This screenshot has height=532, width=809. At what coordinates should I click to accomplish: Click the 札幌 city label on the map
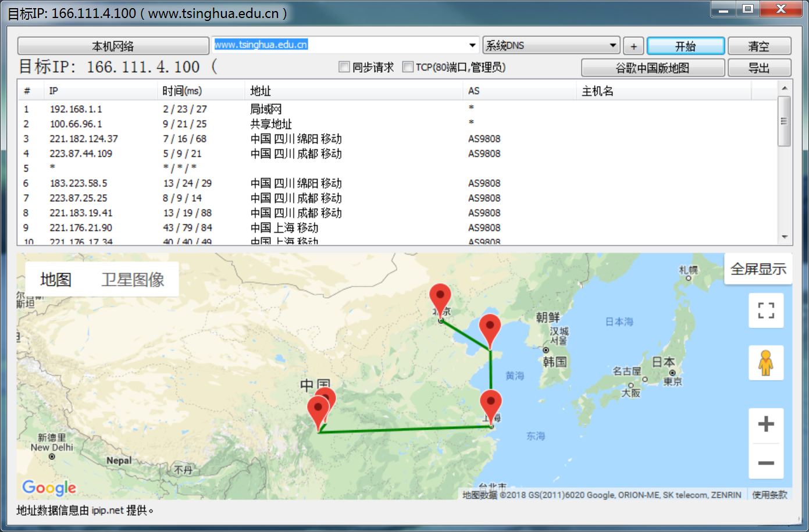coord(689,270)
